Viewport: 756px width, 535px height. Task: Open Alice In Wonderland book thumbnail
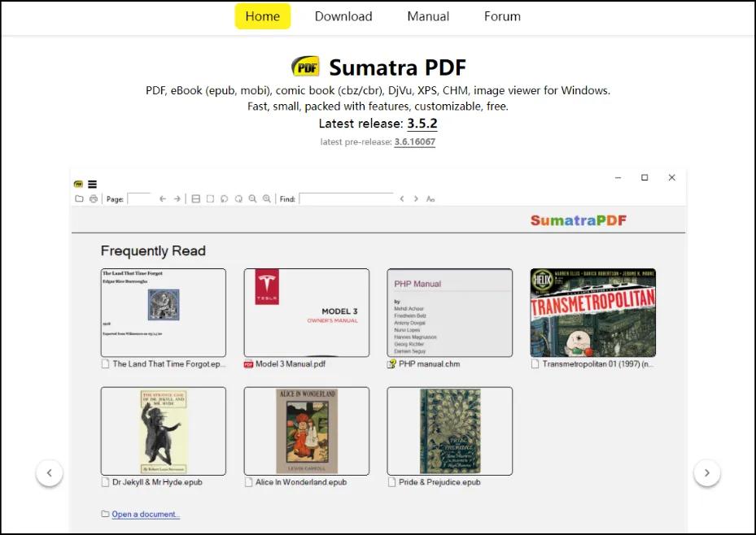coord(307,431)
